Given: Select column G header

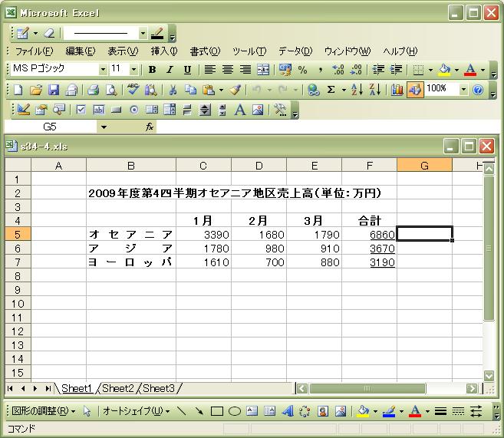Looking at the screenshot, I should pos(424,165).
